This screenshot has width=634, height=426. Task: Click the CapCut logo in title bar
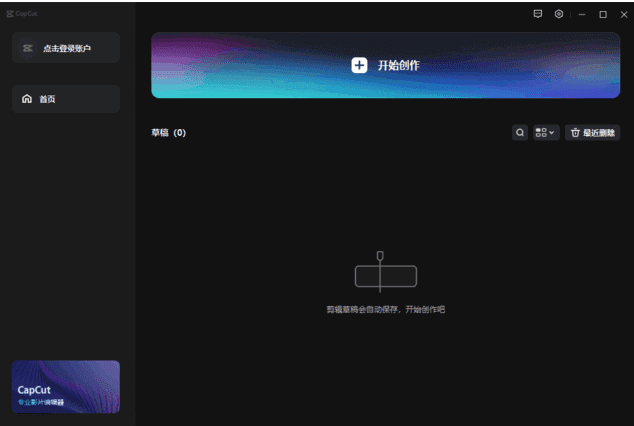[x=22, y=13]
